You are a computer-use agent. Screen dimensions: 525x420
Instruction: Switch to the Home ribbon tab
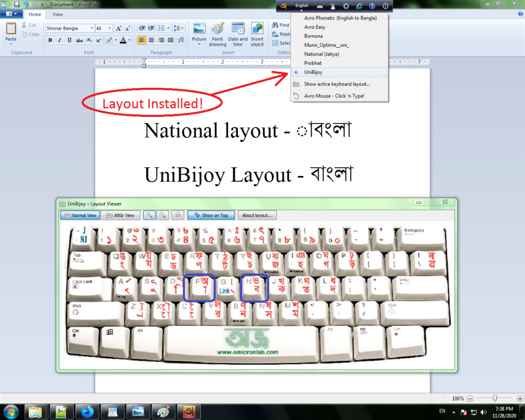click(x=35, y=14)
